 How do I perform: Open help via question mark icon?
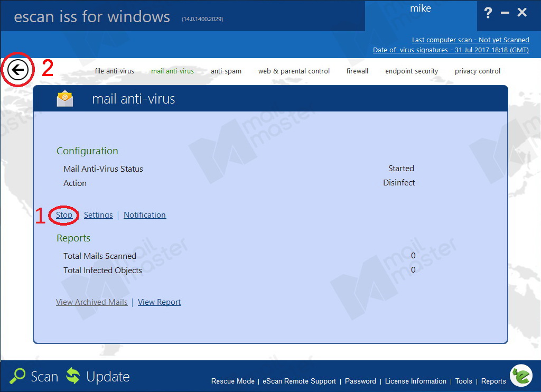[x=488, y=13]
